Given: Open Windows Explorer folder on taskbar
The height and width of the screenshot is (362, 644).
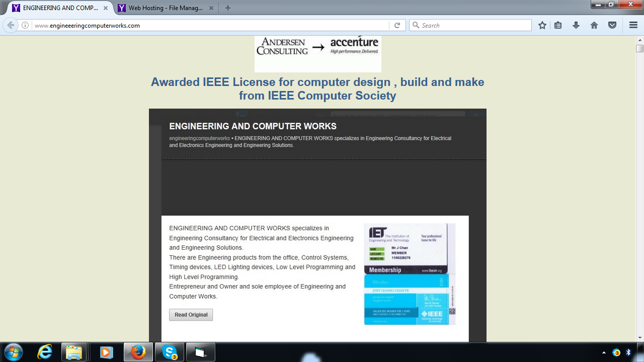Looking at the screenshot, I should 74,352.
